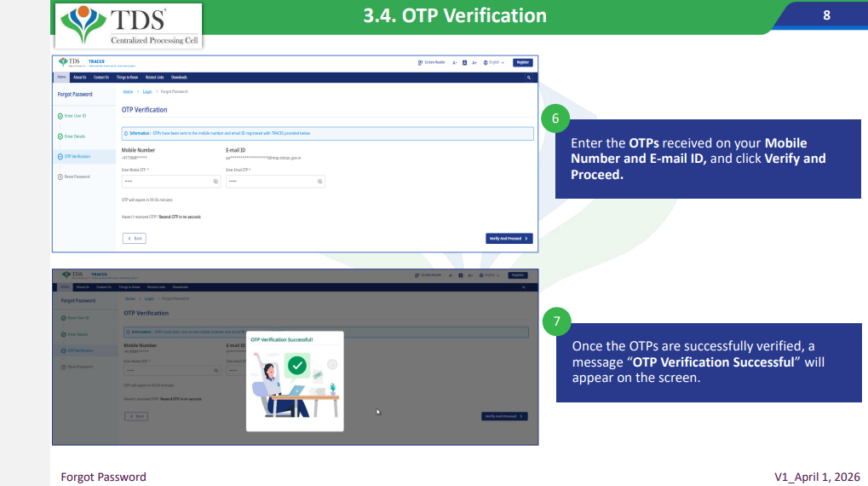Toggle Mobile OTP visibility eye in upper screenshot
The width and height of the screenshot is (868, 486).
[x=216, y=182]
